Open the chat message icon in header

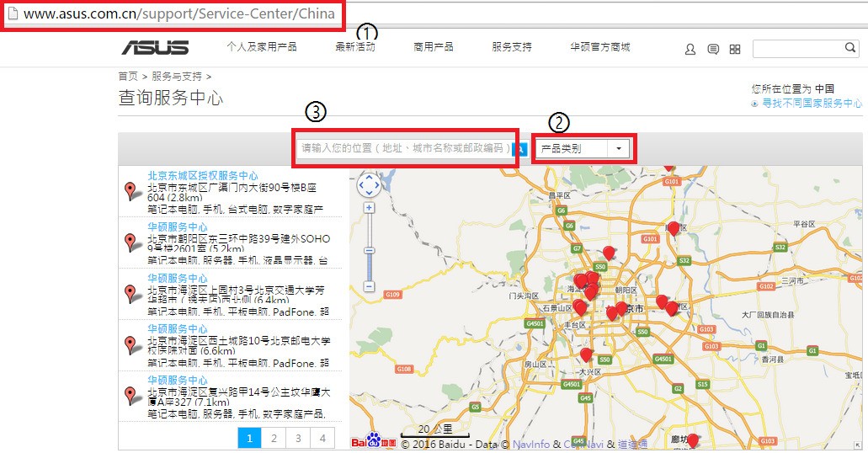713,50
